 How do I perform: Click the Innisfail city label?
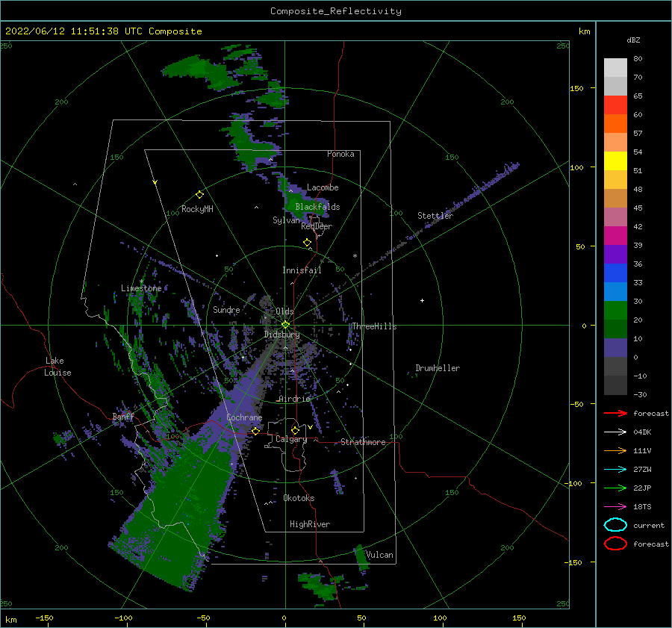[x=302, y=270]
